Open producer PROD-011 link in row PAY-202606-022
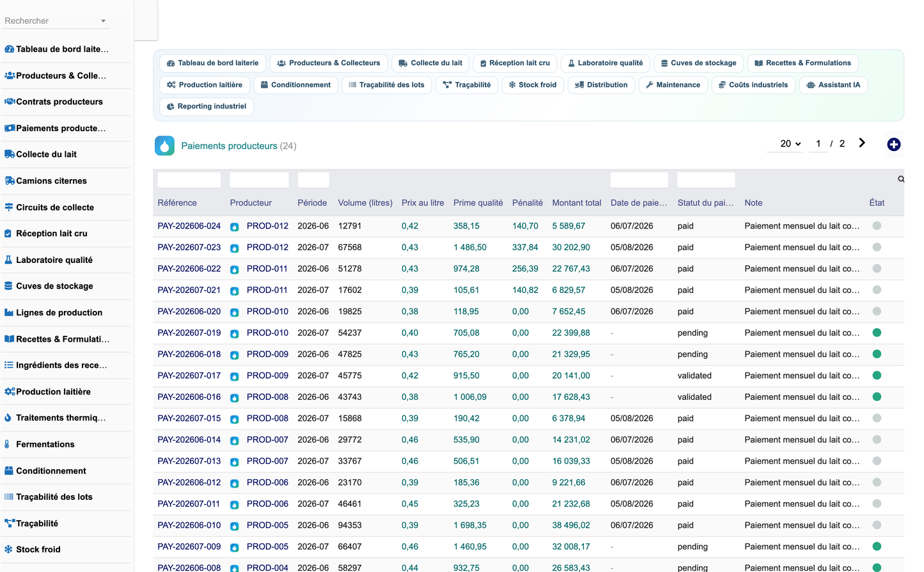 (267, 269)
